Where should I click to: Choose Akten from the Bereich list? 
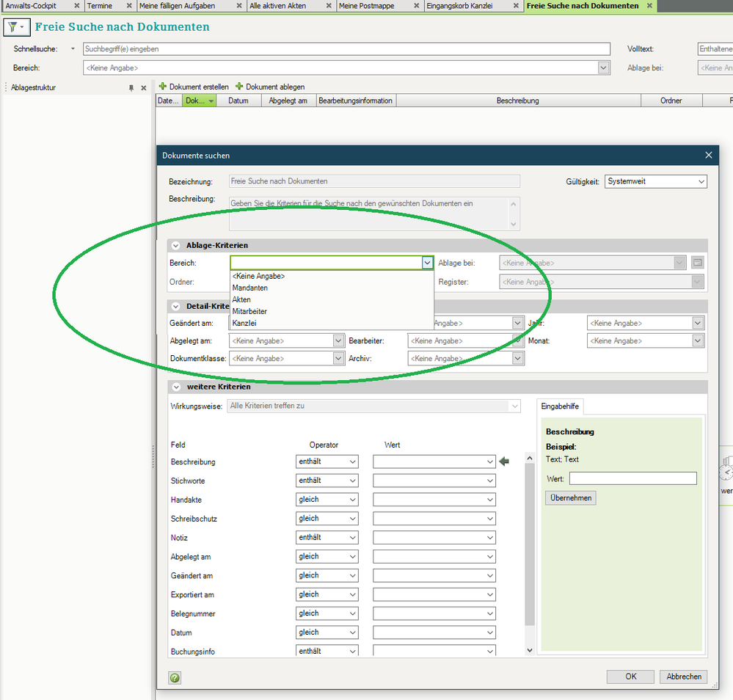tap(332, 299)
